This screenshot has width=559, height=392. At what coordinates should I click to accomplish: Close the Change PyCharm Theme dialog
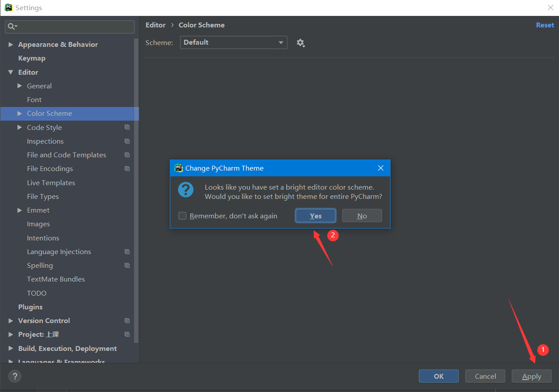pos(381,168)
